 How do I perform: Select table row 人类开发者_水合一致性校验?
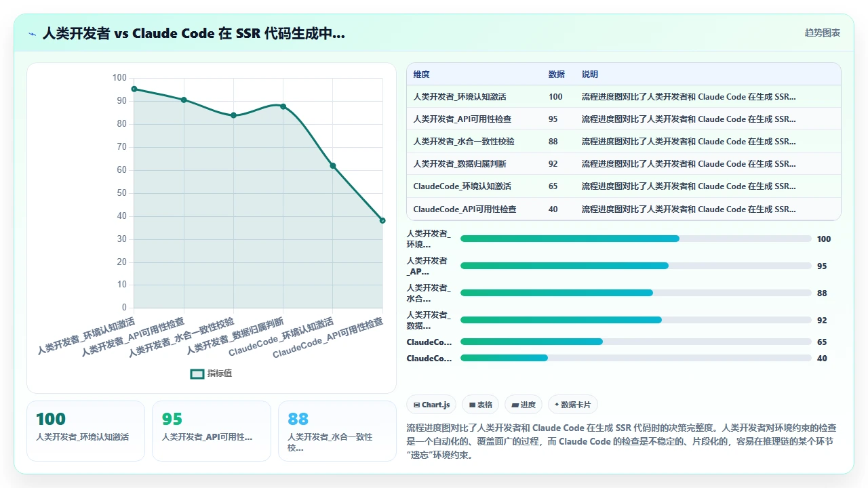tap(623, 142)
